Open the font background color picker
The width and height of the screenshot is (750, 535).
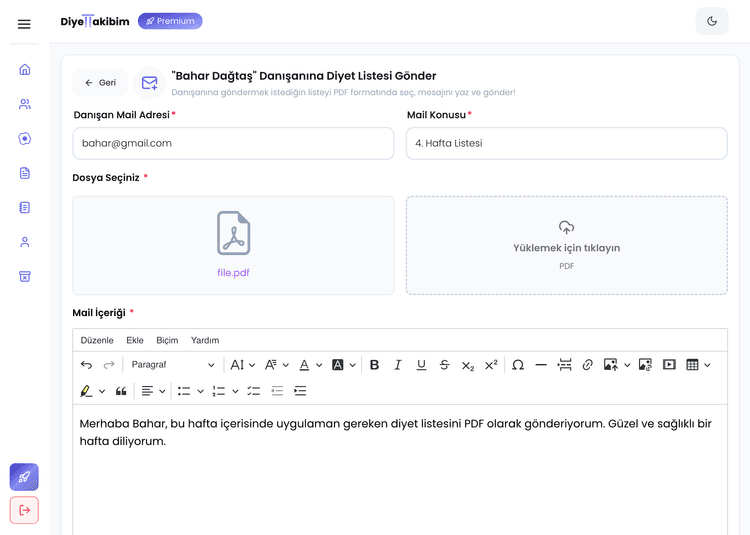343,365
